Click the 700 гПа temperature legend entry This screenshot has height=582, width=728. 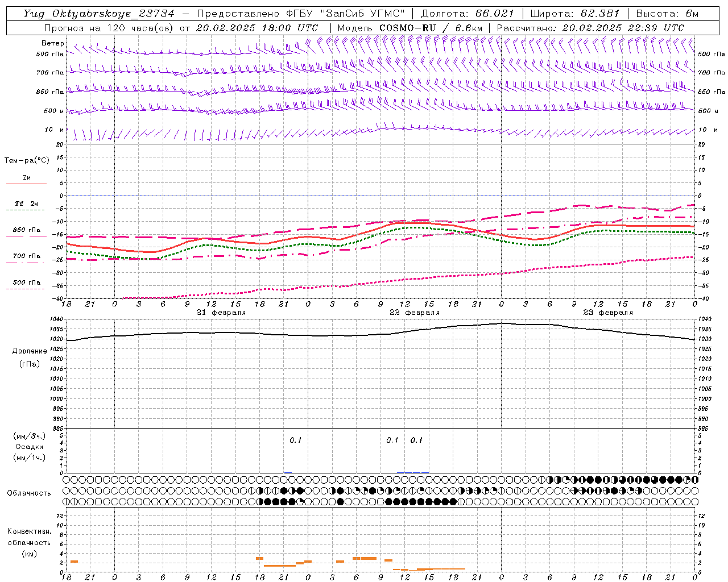pyautogui.click(x=27, y=256)
